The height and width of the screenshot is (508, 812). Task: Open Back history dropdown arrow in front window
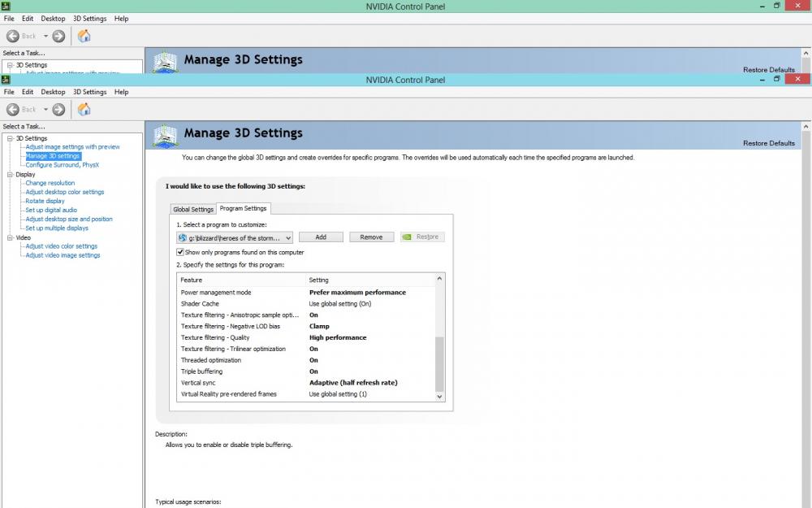tap(45, 110)
